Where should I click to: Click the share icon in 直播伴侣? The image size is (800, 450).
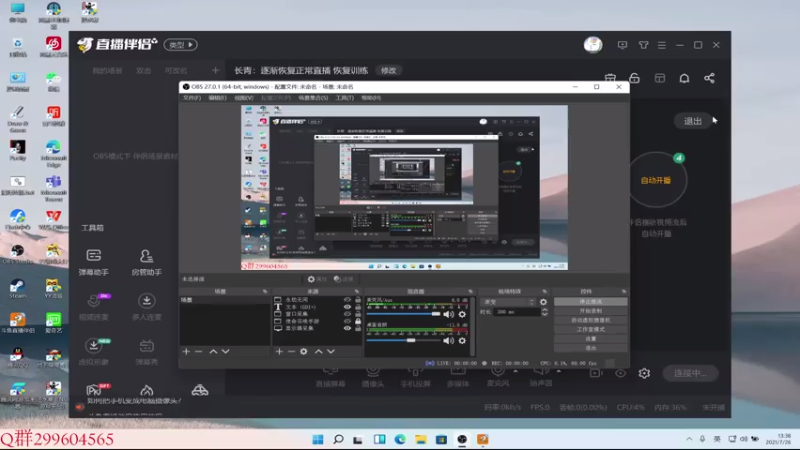pos(709,78)
